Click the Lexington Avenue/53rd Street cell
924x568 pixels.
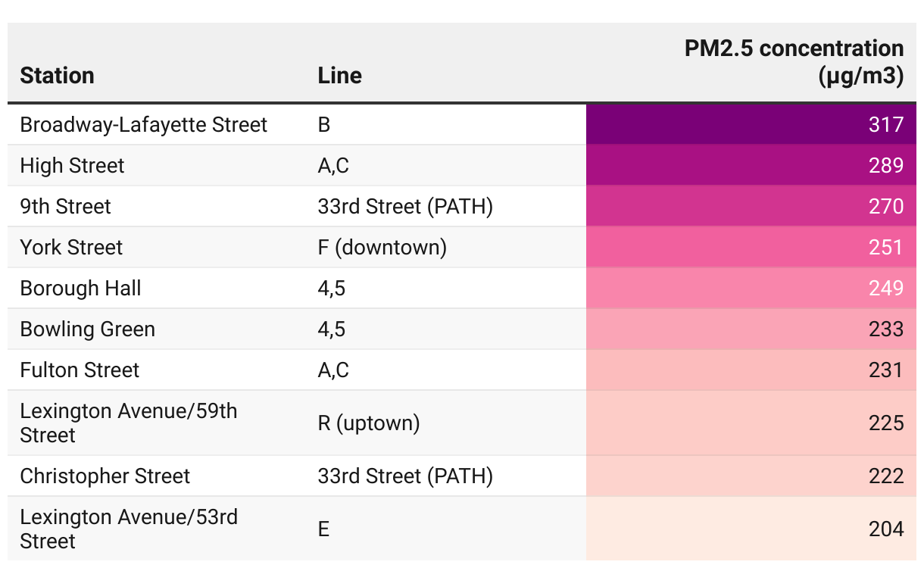pyautogui.click(x=129, y=529)
